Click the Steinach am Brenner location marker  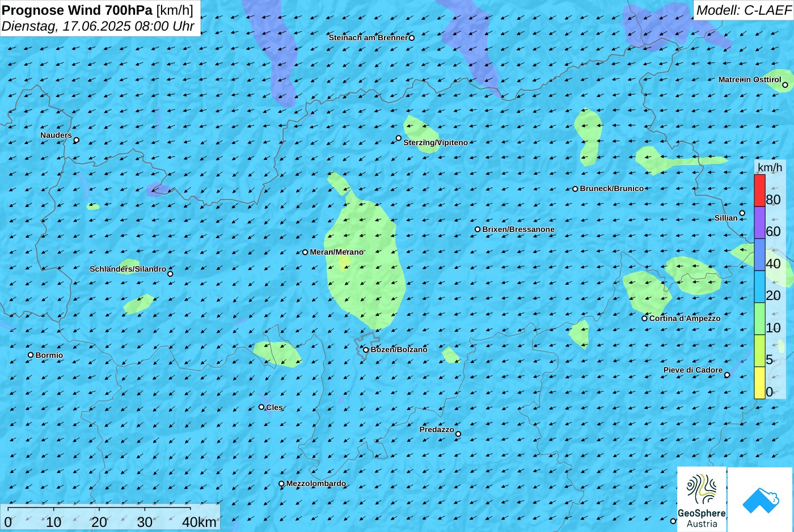pos(412,38)
